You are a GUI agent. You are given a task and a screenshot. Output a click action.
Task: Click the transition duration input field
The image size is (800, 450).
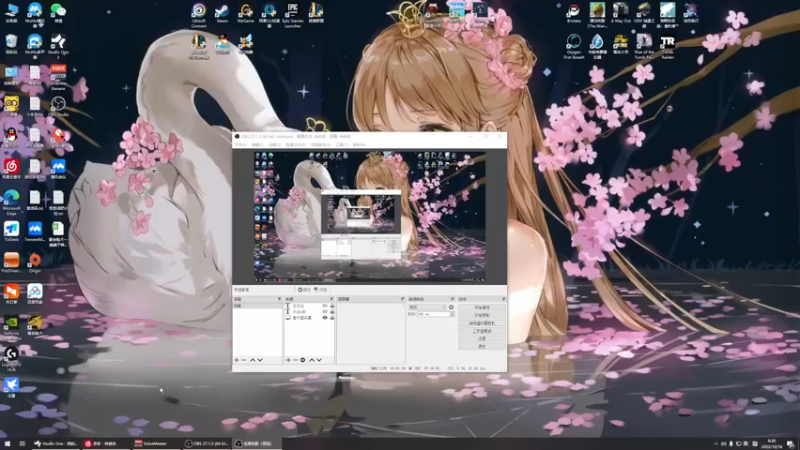[x=433, y=314]
